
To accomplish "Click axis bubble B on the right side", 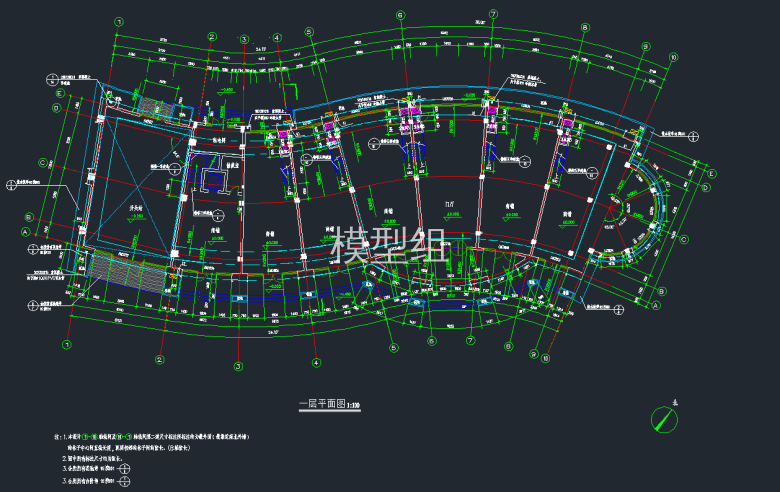I will click(662, 292).
